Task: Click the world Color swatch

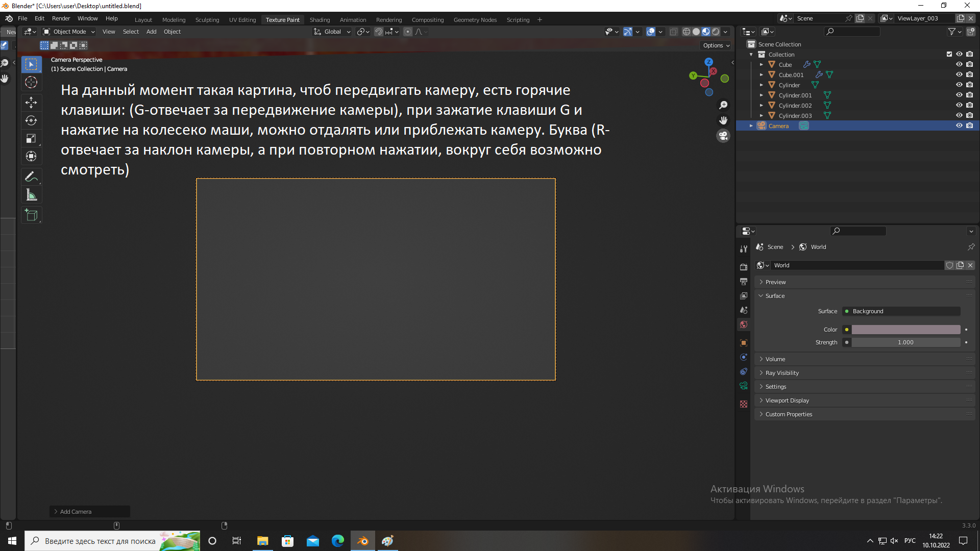Action: [x=906, y=330]
